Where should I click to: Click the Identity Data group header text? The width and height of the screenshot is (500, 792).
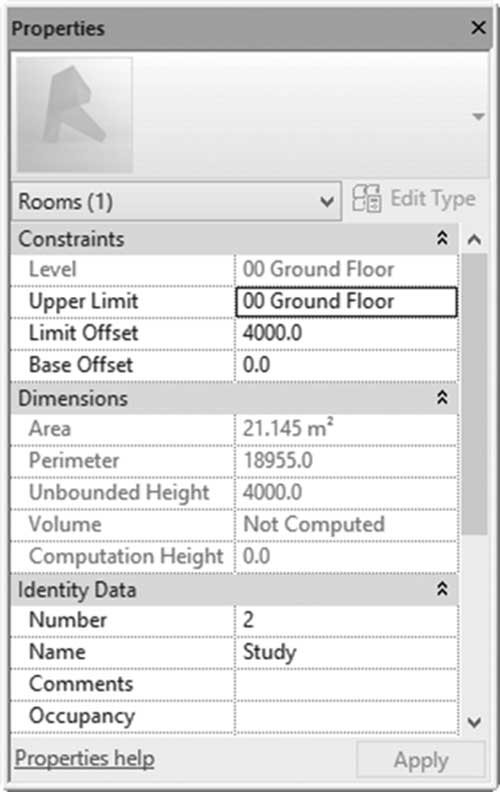click(77, 590)
